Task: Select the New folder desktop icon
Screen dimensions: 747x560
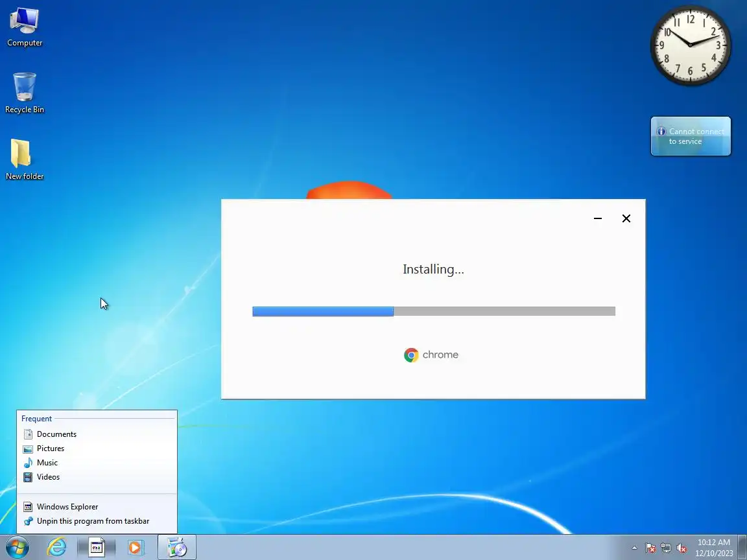Action: (x=24, y=159)
